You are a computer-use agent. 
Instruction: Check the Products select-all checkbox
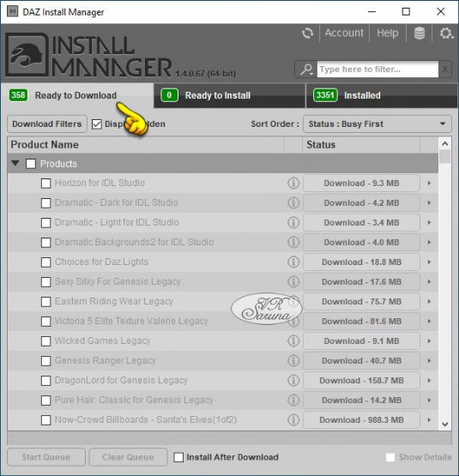pos(31,164)
